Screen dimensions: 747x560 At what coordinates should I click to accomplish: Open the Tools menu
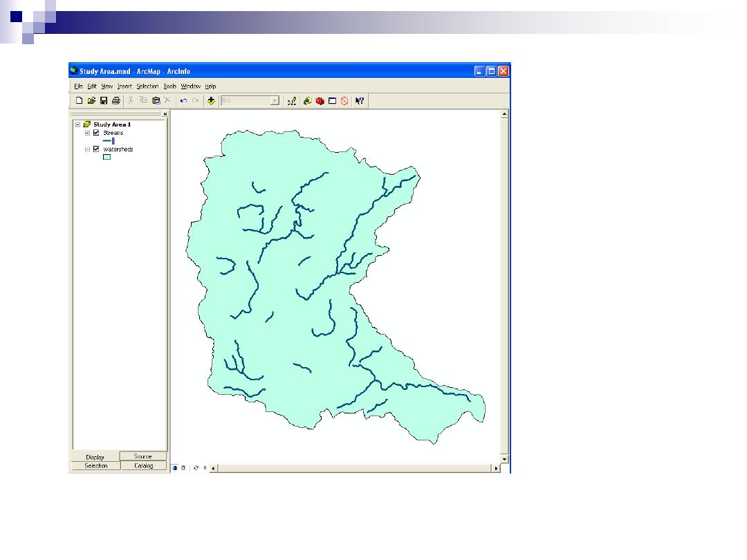tap(170, 86)
